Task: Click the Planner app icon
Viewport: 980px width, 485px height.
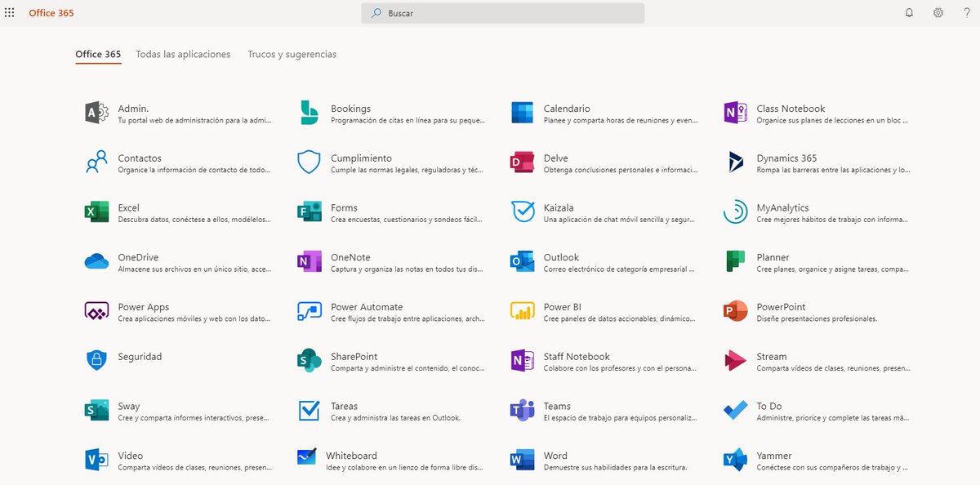Action: tap(735, 262)
